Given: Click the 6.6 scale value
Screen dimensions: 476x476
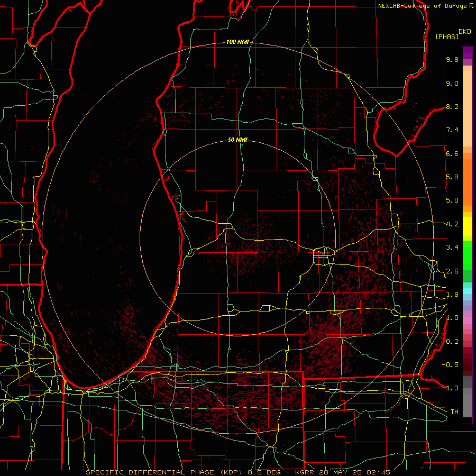Looking at the screenshot, I should (x=452, y=153).
